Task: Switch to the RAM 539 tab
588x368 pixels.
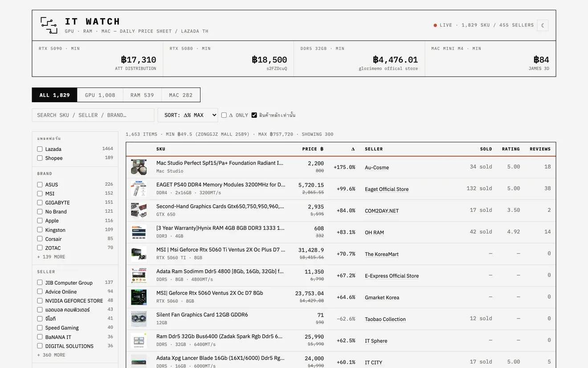Action: 142,95
